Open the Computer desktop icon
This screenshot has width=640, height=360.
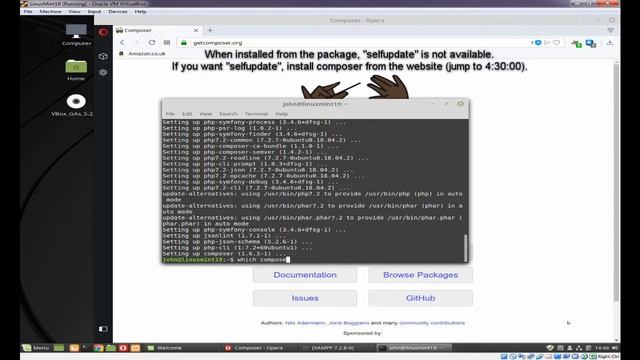click(76, 35)
